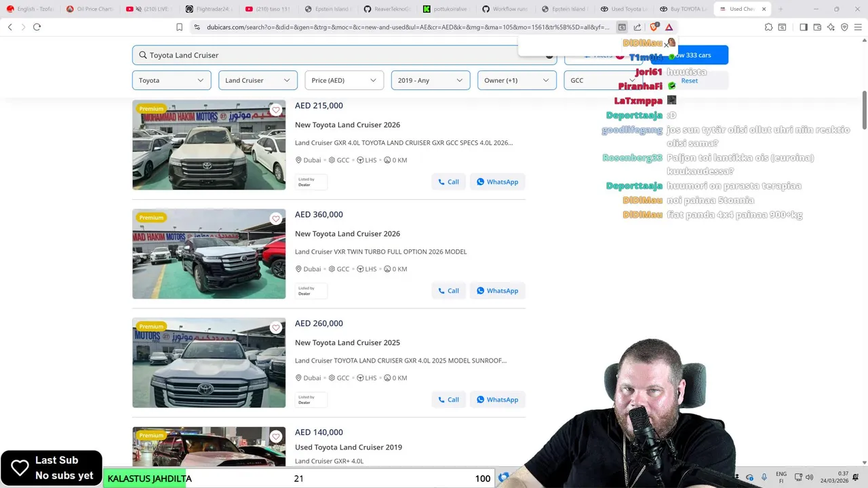
Task: Call dealer for AED 260,000 Land Cruiser 2025
Action: (448, 399)
